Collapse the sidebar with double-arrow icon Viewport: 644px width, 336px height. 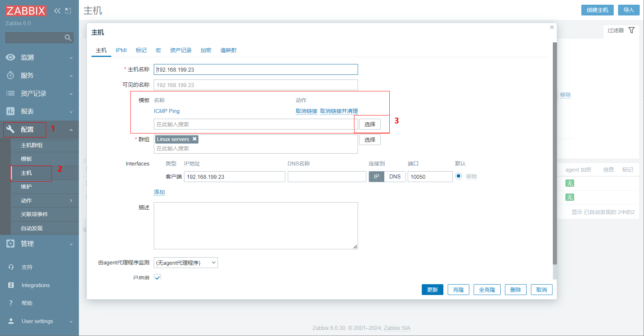click(x=57, y=11)
